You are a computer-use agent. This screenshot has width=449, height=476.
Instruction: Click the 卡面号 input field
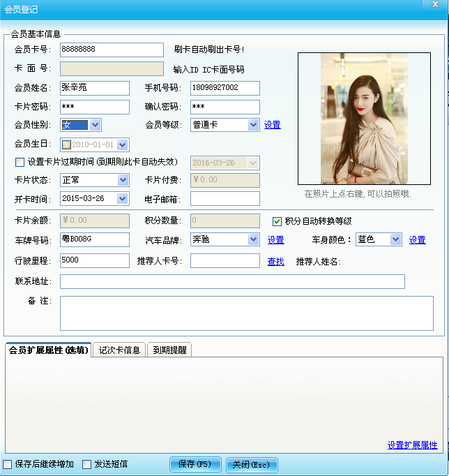point(112,68)
